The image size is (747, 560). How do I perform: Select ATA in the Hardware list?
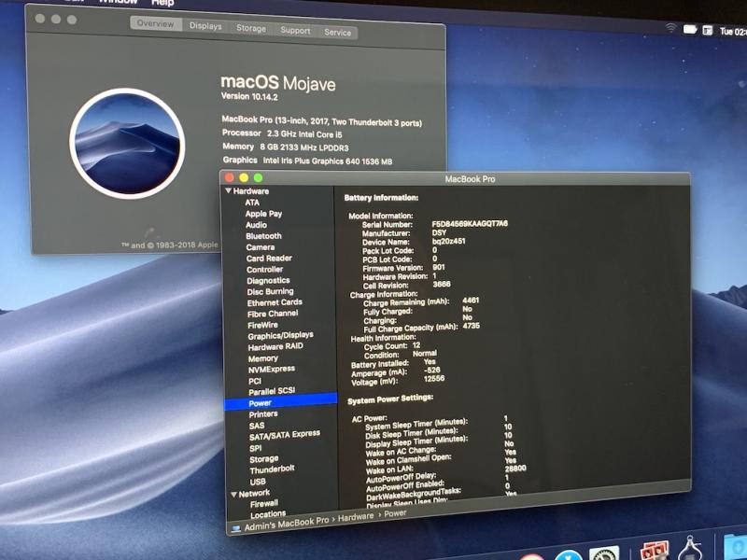(x=252, y=203)
